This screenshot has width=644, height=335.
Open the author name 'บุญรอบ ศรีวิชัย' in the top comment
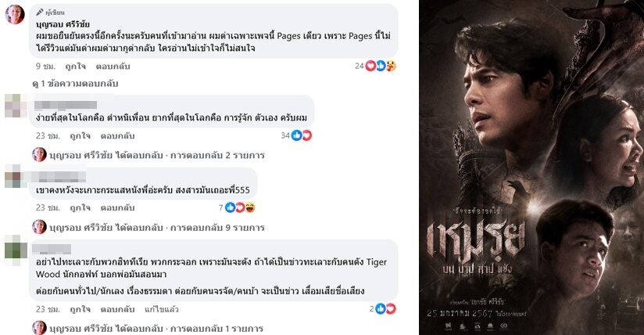click(63, 24)
